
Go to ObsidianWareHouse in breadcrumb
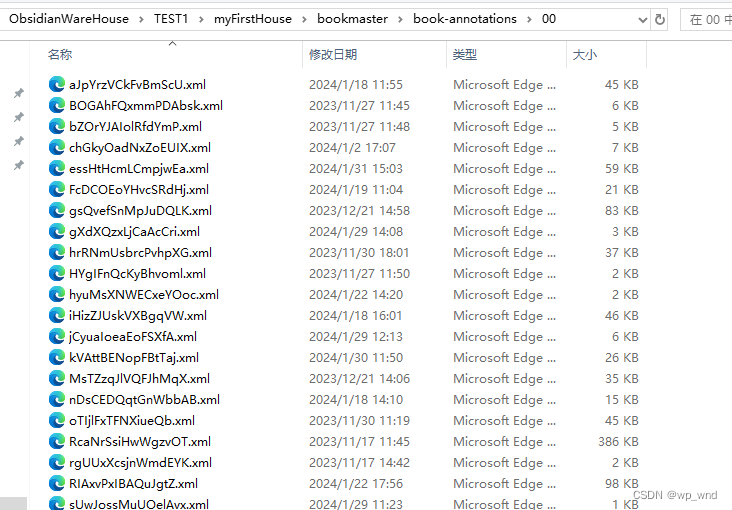pos(69,19)
